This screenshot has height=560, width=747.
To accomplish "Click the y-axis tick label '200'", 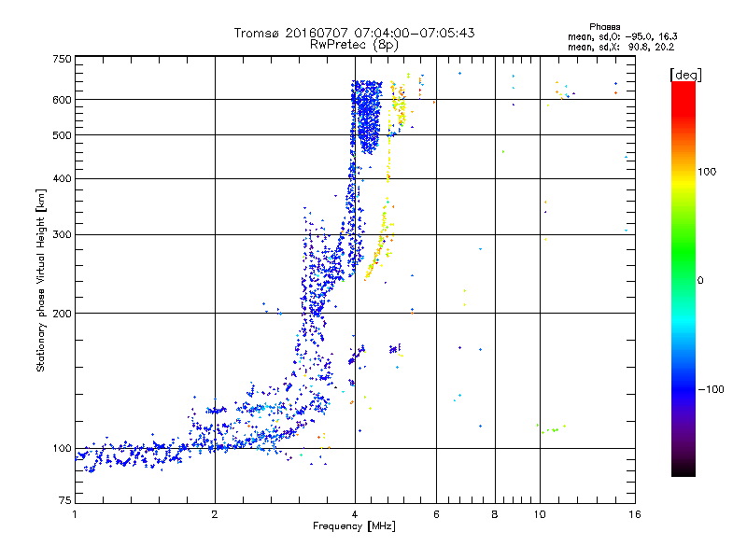I will (x=62, y=314).
